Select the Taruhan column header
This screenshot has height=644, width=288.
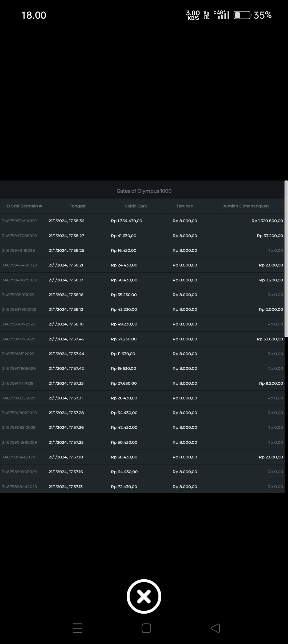pyautogui.click(x=185, y=206)
